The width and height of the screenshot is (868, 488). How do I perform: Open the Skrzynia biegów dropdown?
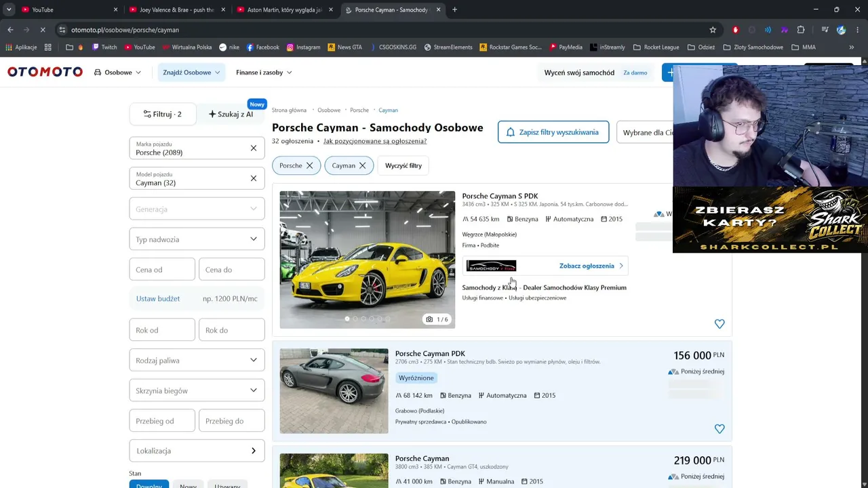(197, 390)
